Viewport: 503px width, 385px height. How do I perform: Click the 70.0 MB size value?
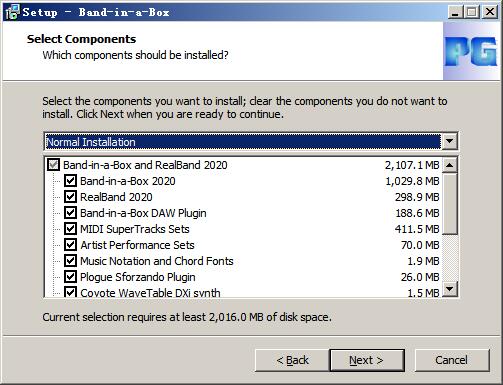[420, 245]
